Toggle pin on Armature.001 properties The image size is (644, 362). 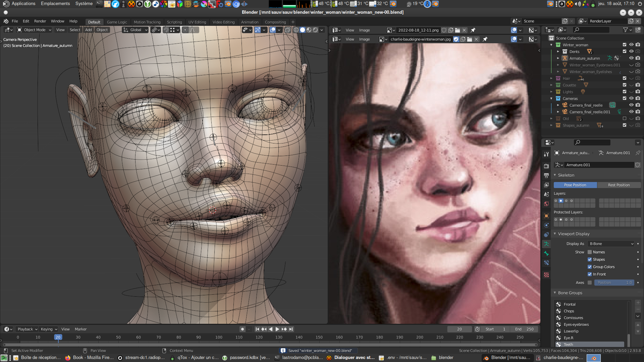pyautogui.click(x=638, y=153)
